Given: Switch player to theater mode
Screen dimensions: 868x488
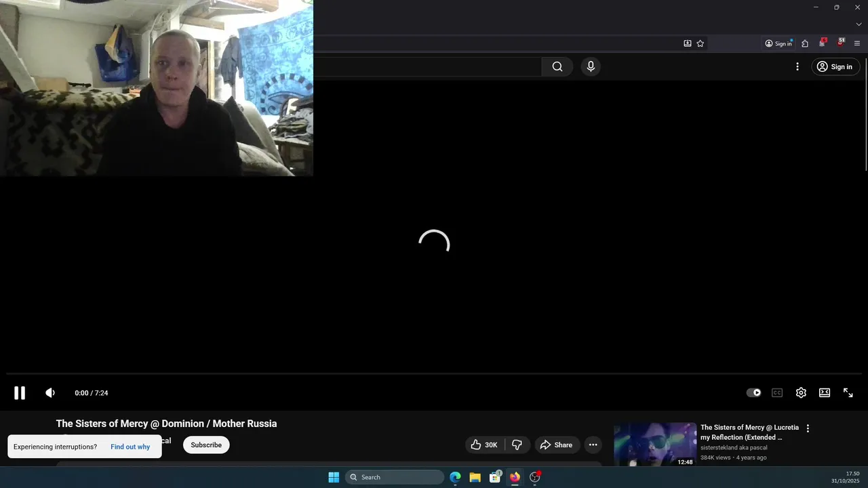Looking at the screenshot, I should coord(825,393).
